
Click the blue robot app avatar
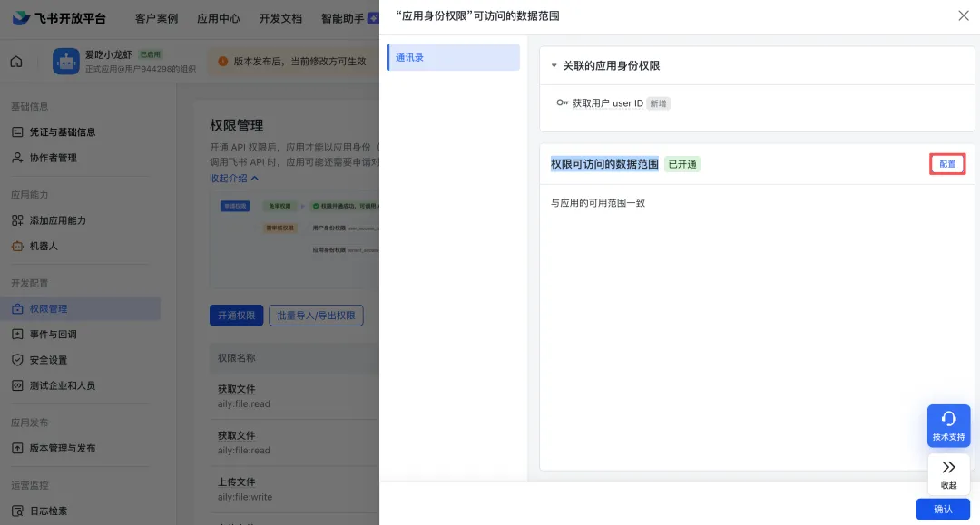[x=65, y=61]
